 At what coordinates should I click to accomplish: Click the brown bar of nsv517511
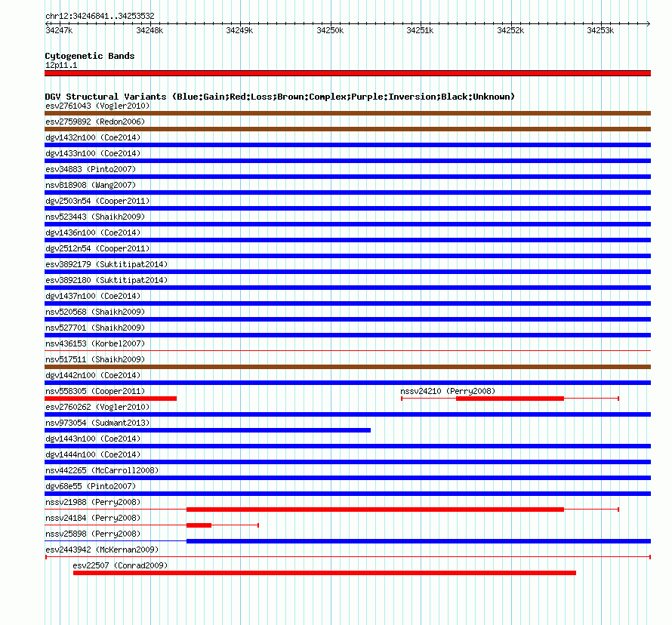pos(347,367)
